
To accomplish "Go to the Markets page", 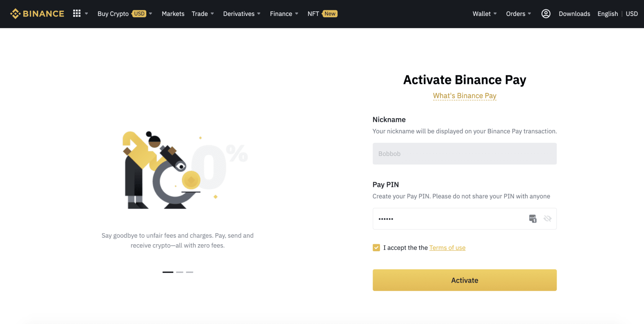I will click(173, 13).
